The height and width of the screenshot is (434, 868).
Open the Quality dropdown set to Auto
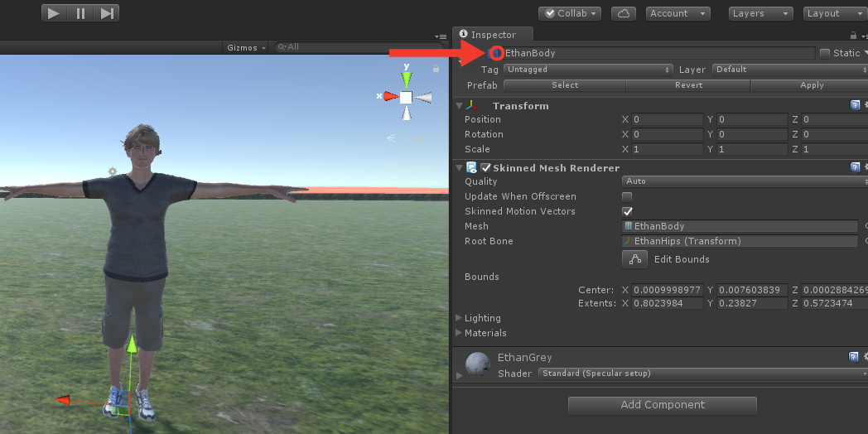point(745,181)
